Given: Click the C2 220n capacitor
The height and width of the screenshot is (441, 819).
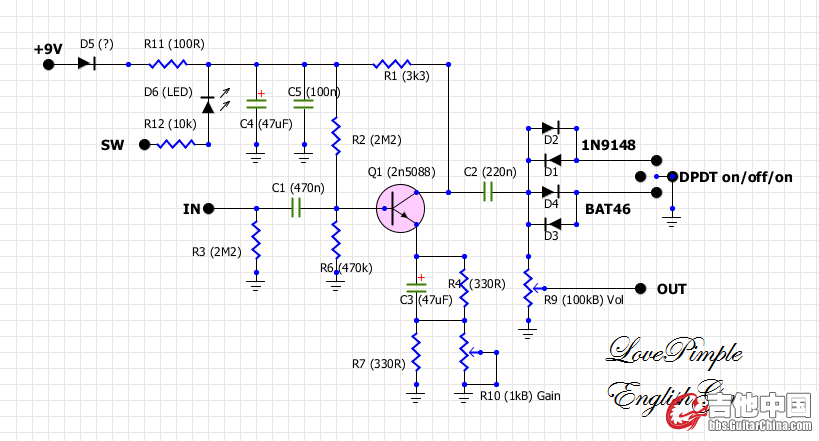Looking at the screenshot, I should 488,192.
